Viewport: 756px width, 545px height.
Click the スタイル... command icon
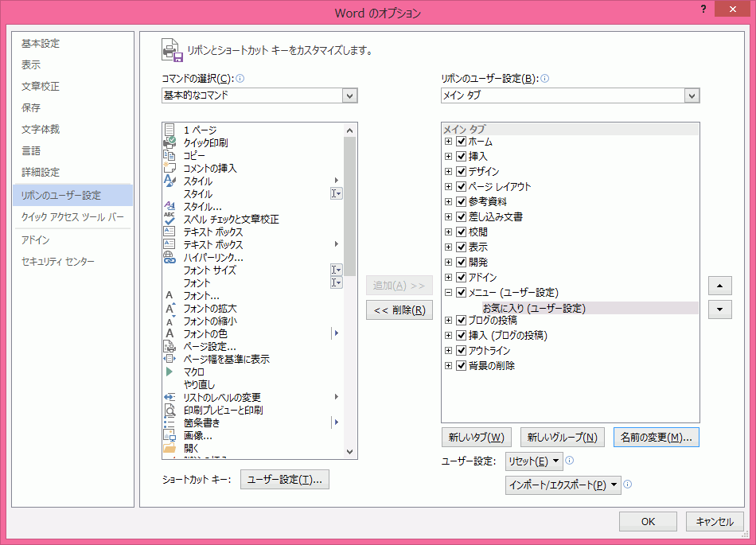[170, 206]
